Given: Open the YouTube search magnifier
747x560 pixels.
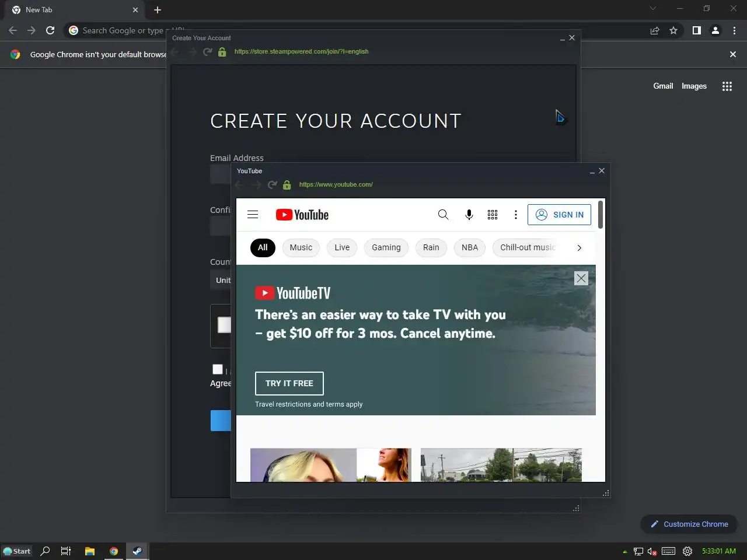Looking at the screenshot, I should point(444,215).
